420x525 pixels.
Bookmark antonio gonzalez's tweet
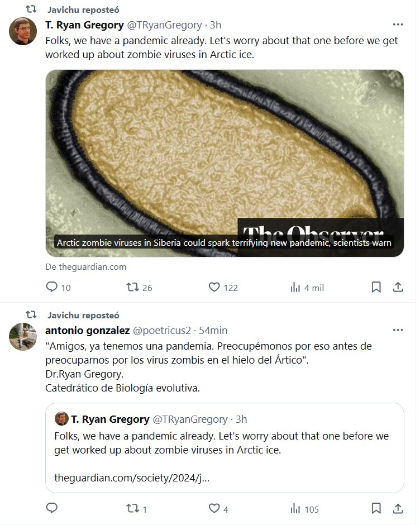[x=376, y=508]
